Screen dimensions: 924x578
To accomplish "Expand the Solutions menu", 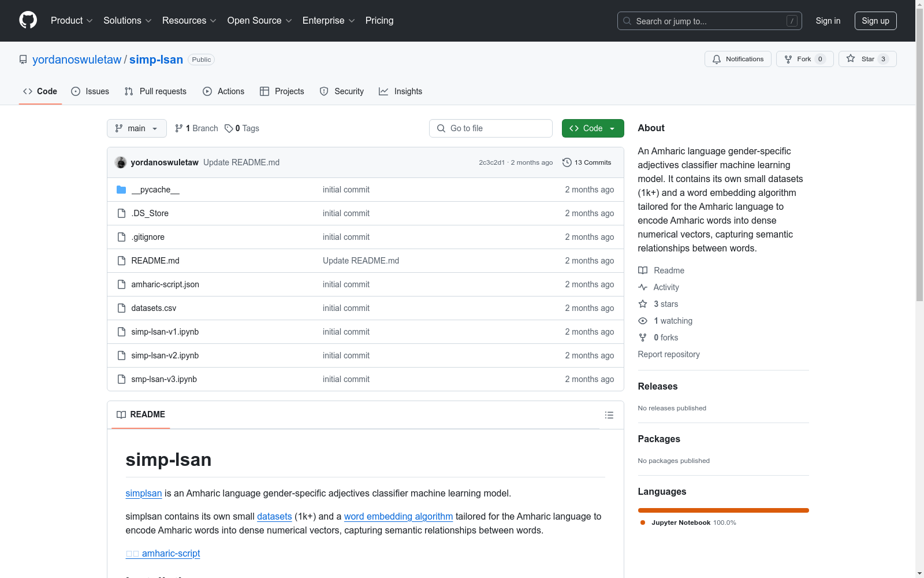I will pyautogui.click(x=128, y=20).
